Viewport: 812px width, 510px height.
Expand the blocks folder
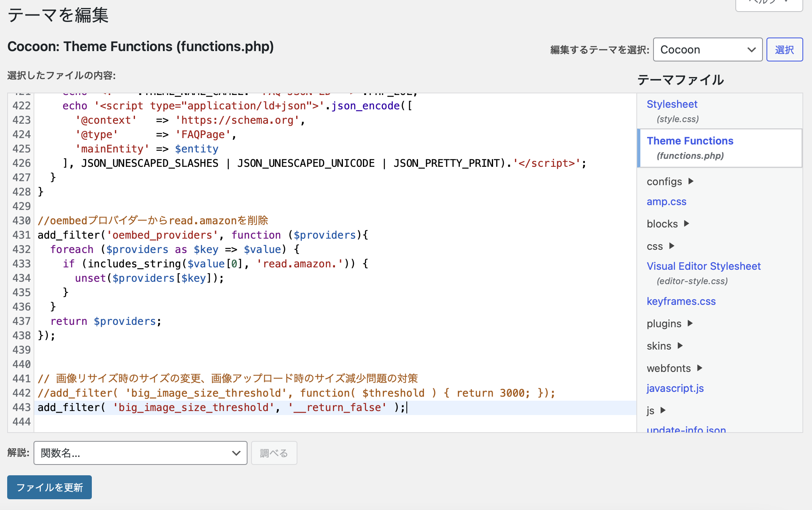click(684, 224)
